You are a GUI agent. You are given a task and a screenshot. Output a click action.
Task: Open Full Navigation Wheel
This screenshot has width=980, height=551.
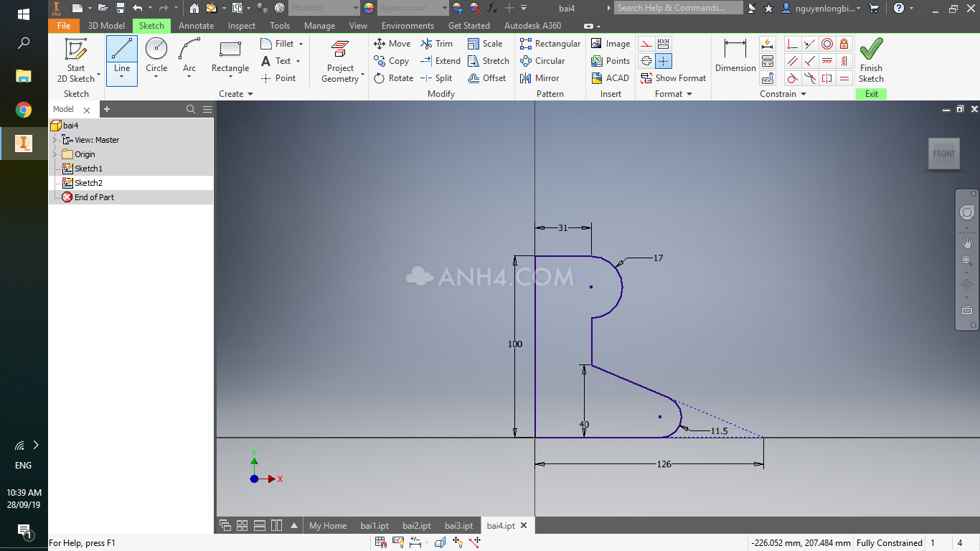(967, 212)
